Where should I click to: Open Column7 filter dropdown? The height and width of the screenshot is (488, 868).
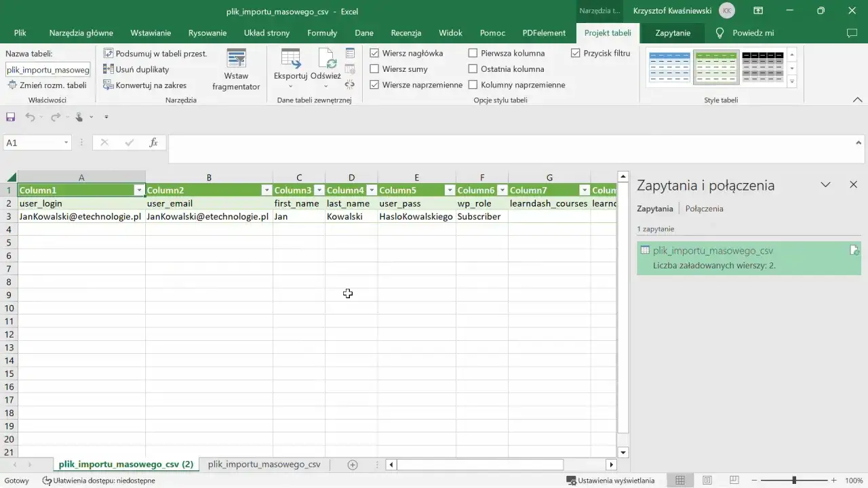coord(585,190)
